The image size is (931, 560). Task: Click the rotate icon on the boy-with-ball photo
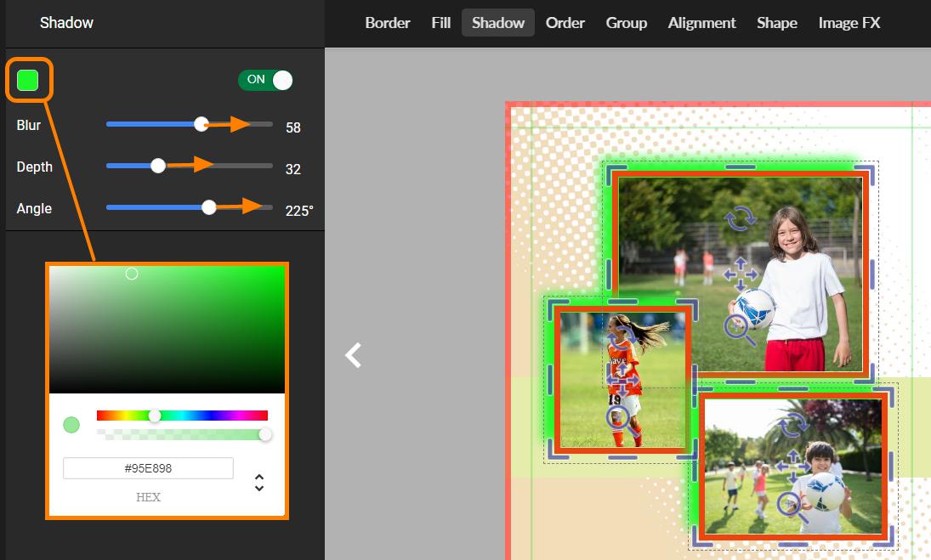pyautogui.click(x=793, y=426)
